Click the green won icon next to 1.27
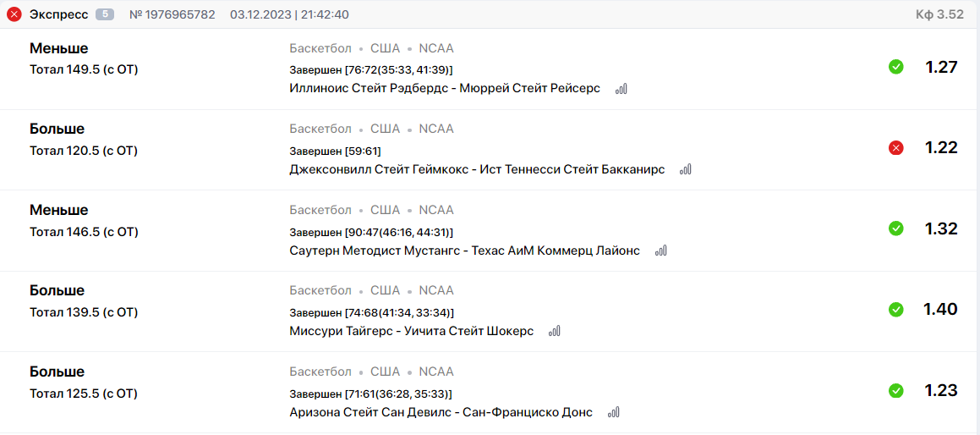This screenshot has width=980, height=435. coord(895,66)
